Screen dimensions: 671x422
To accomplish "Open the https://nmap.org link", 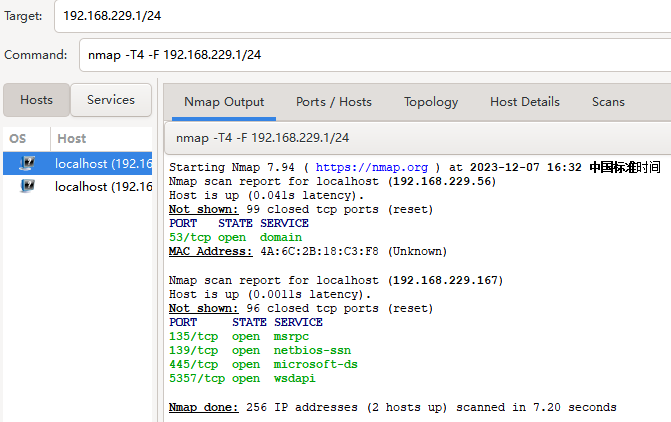I will tap(371, 167).
